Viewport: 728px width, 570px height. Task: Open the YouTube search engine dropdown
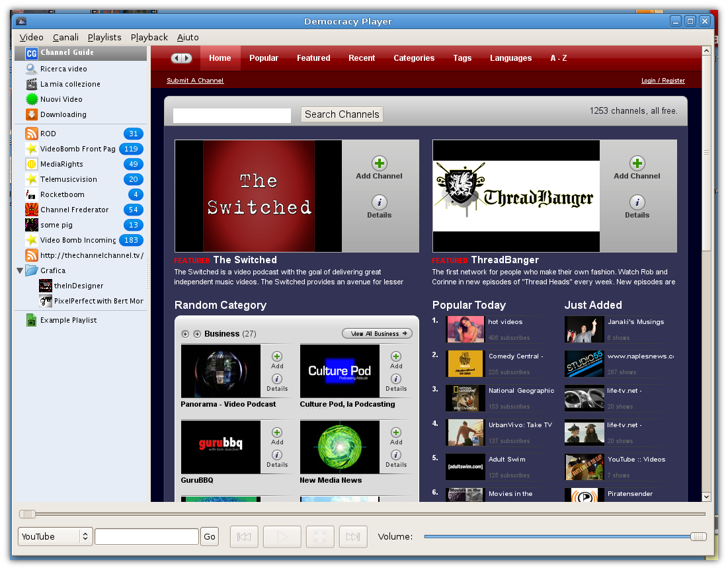coord(56,536)
